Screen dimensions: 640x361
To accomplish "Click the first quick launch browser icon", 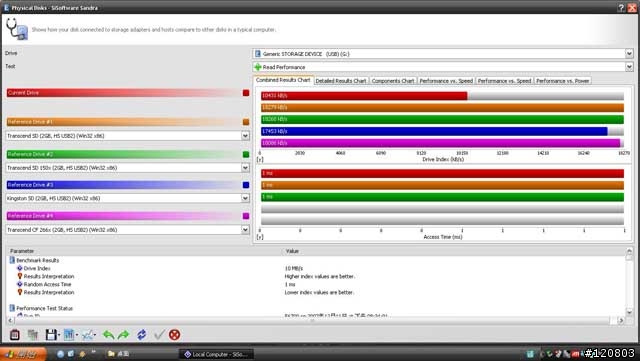I will 60,354.
